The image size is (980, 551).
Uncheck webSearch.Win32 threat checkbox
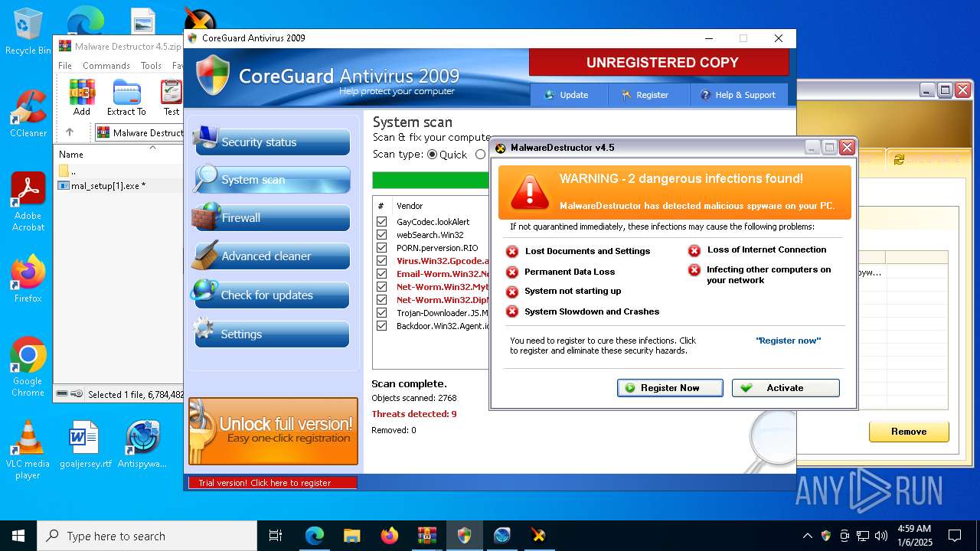pyautogui.click(x=381, y=235)
